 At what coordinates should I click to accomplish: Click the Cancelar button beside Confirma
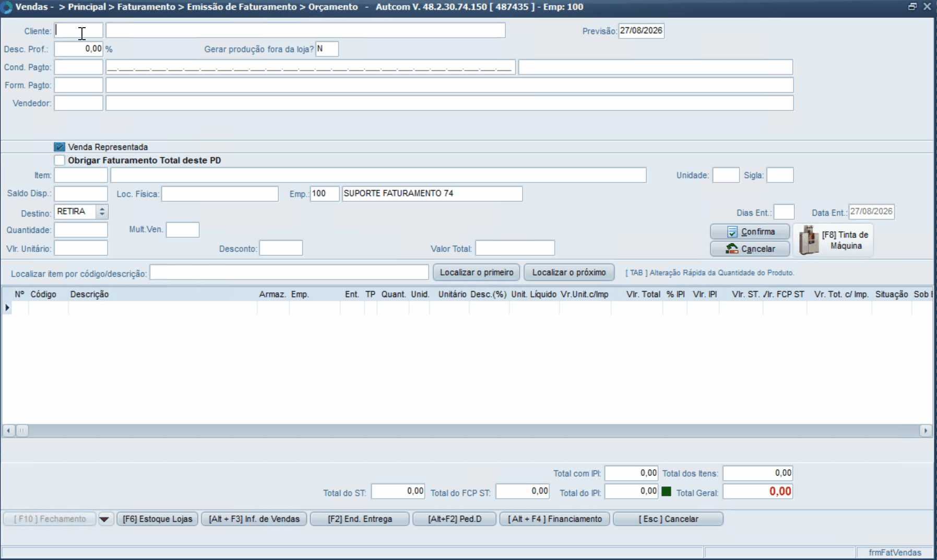[x=750, y=249]
